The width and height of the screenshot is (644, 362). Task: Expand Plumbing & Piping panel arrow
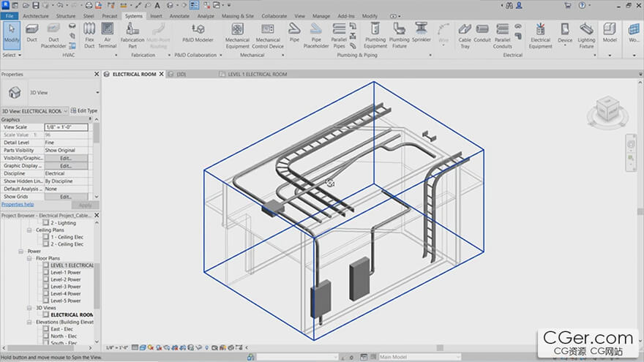pos(430,55)
